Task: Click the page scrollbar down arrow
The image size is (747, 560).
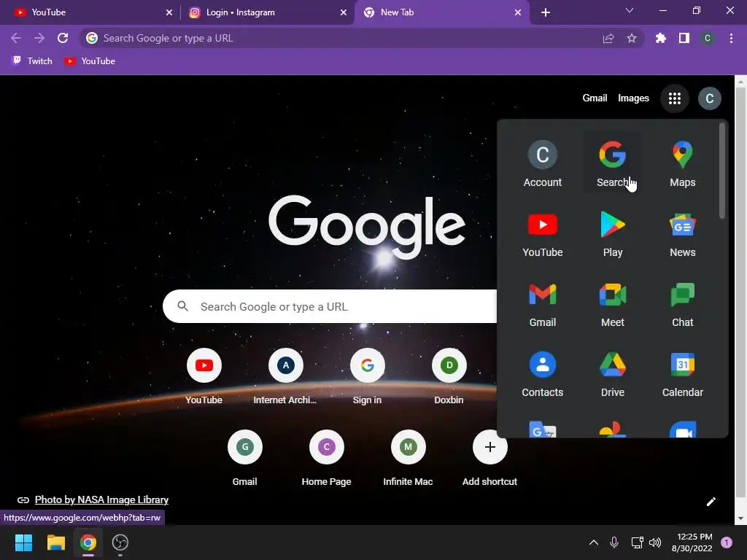Action: [x=740, y=518]
